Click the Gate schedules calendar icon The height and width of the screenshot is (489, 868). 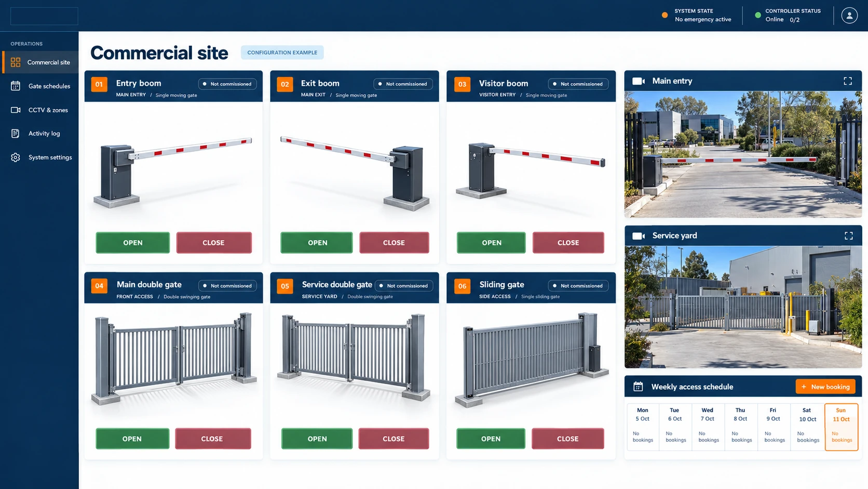(16, 86)
